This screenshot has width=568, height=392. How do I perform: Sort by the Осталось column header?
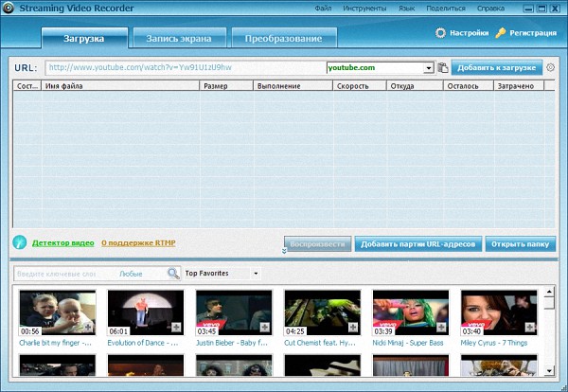(x=469, y=86)
